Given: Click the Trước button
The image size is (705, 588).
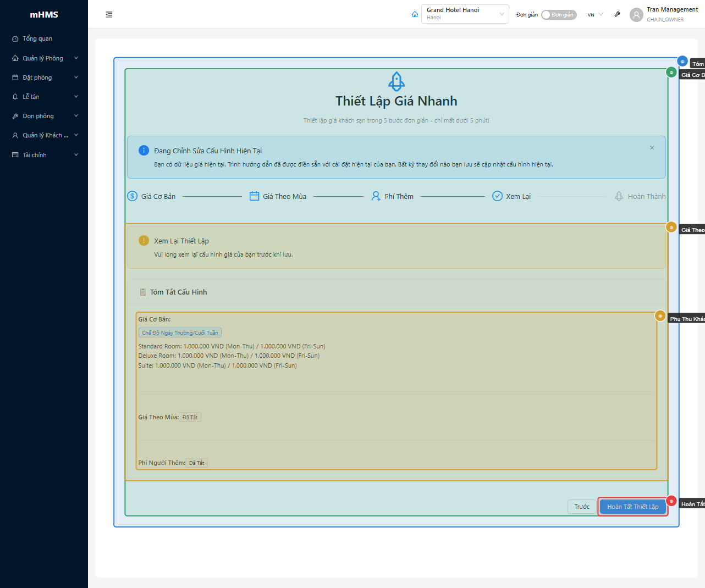Looking at the screenshot, I should (581, 507).
